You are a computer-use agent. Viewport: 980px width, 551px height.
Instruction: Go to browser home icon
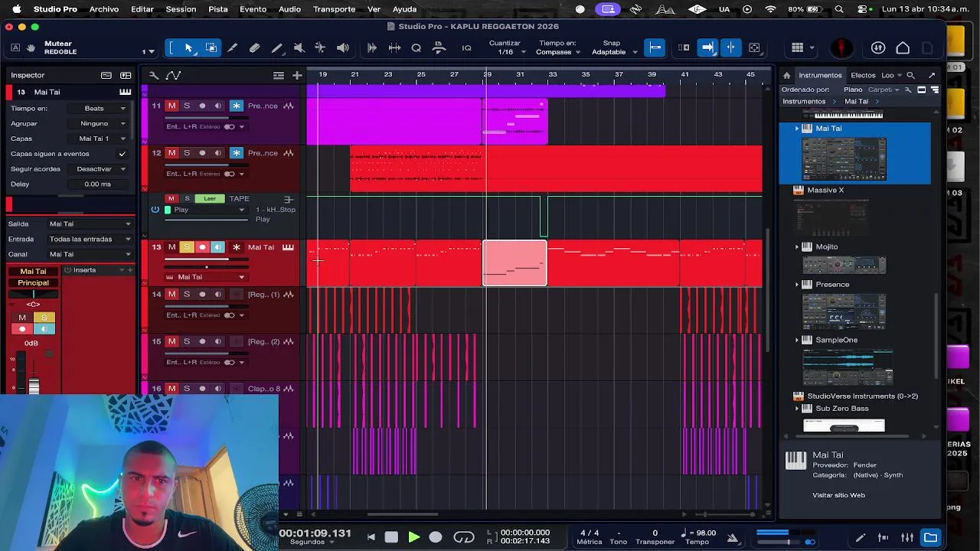pos(786,75)
